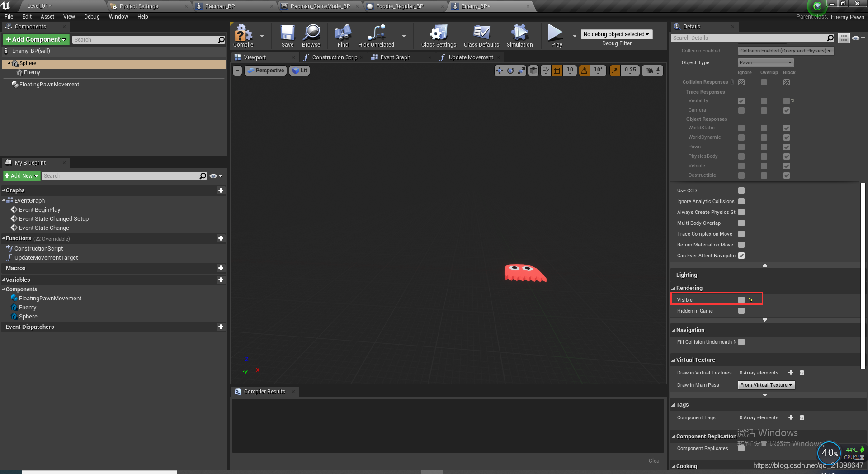Toggle the Visible checkbox under Rendering

(x=741, y=300)
